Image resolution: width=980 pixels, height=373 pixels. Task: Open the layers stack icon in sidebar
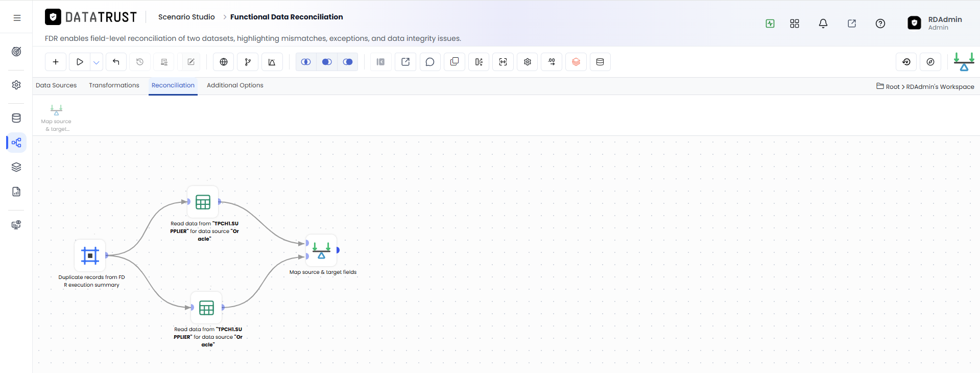pos(16,167)
